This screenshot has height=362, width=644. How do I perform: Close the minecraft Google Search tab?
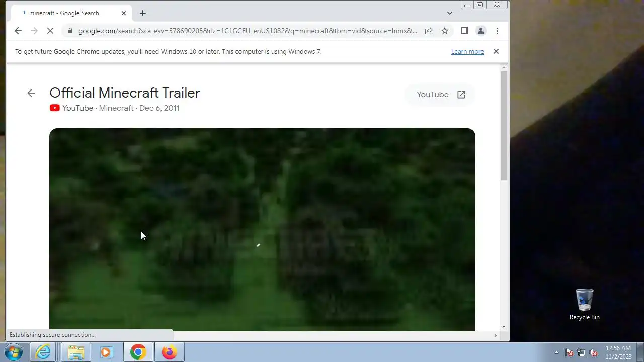[124, 13]
